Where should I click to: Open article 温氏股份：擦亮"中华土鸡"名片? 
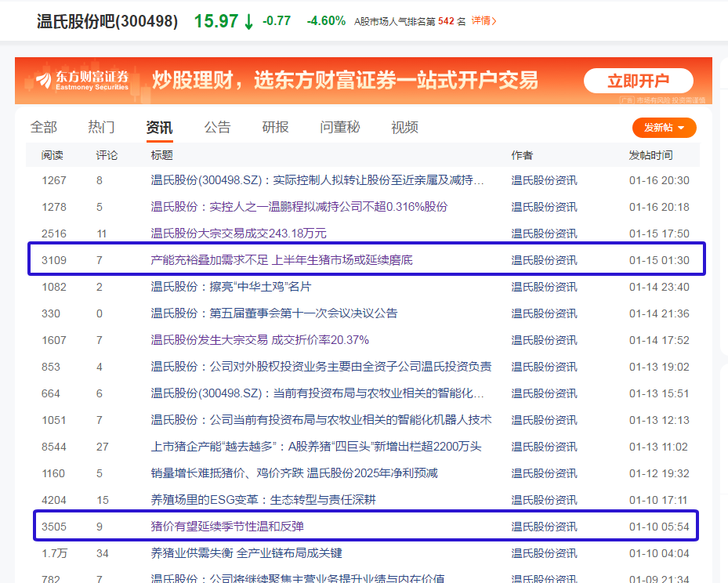[230, 287]
